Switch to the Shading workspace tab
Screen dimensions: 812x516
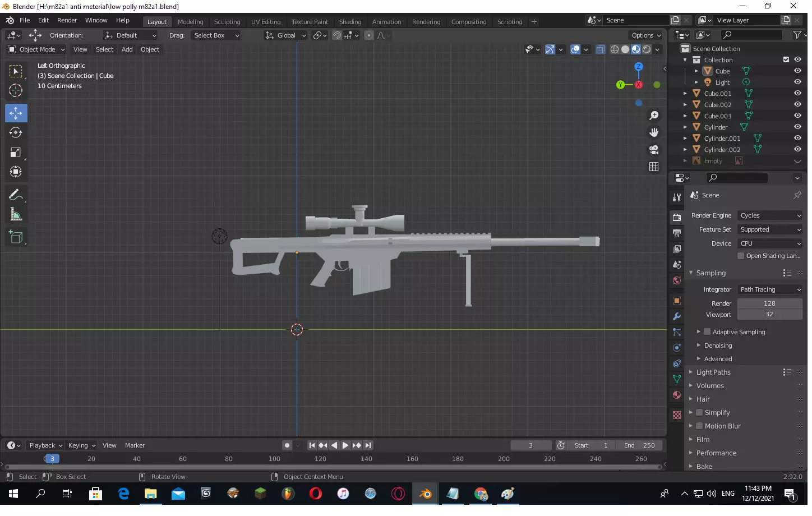pos(350,22)
